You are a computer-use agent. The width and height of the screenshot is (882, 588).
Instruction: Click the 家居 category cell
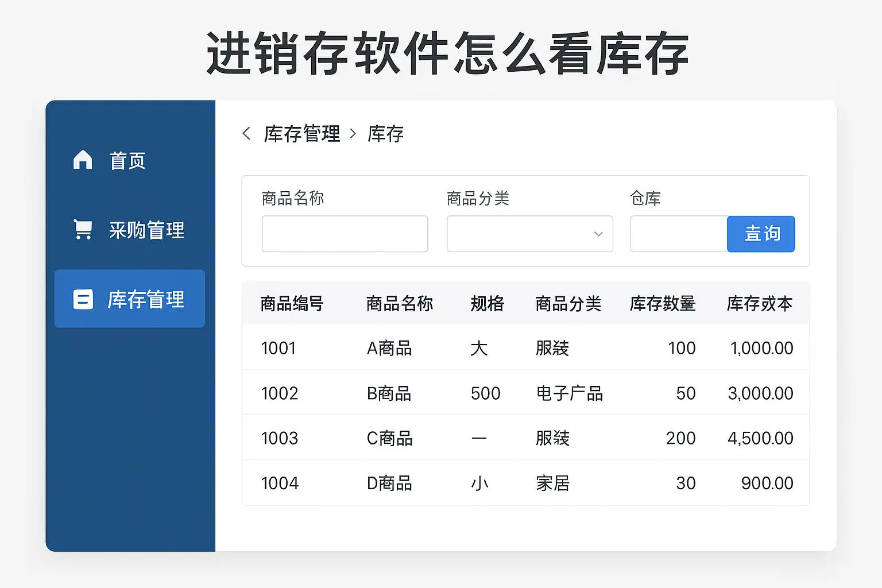click(552, 483)
